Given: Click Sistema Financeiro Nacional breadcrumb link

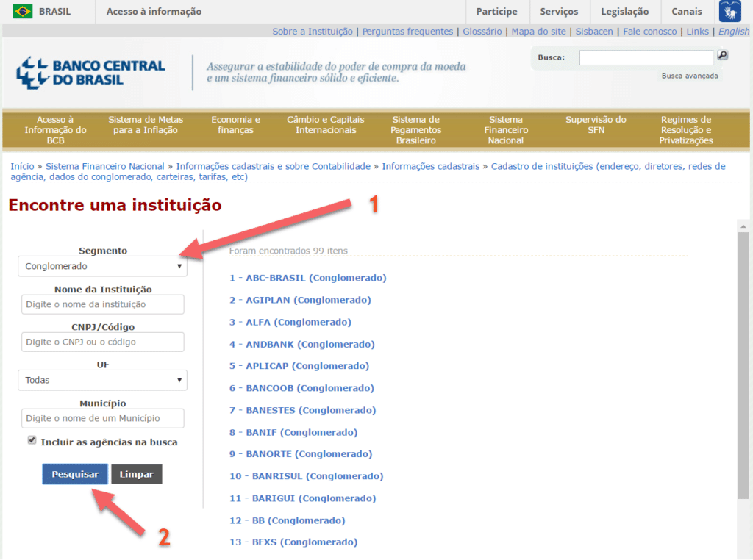Looking at the screenshot, I should point(104,166).
